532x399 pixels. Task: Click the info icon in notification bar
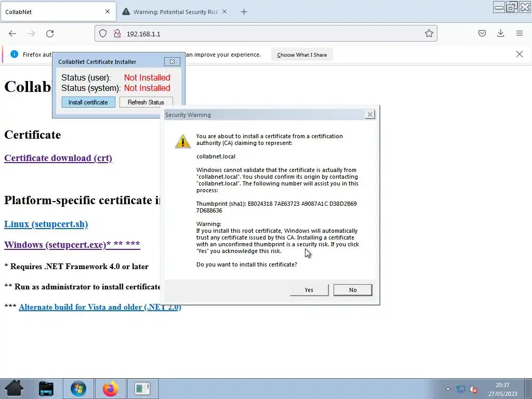tap(14, 54)
